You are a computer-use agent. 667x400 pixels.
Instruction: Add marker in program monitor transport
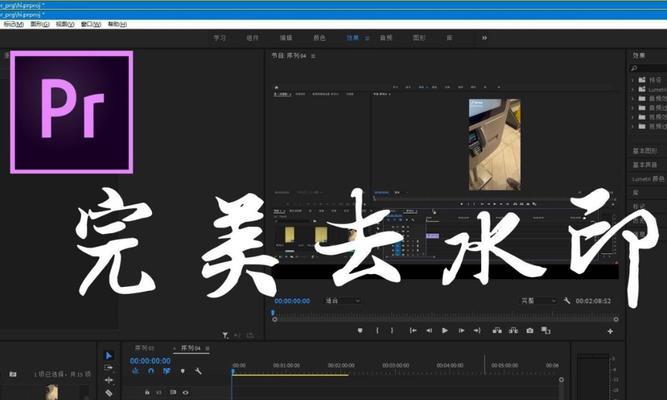pyautogui.click(x=360, y=331)
